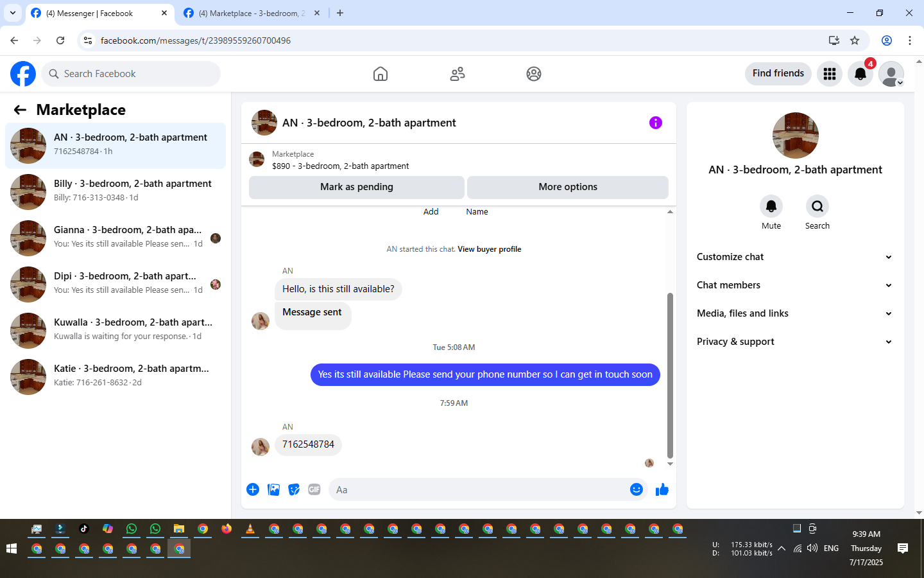Screen dimensions: 924x578
Task: Go to Facebook Home feed
Action: click(381, 74)
